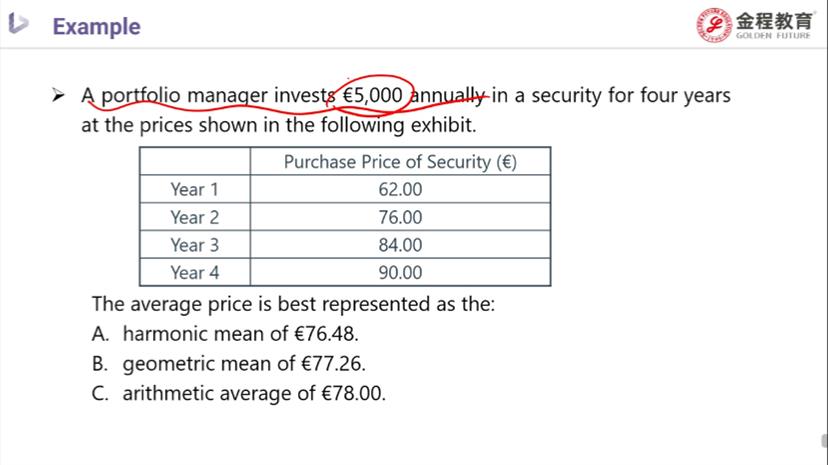Click the average price question sentence
This screenshot has height=465, width=828.
[x=294, y=304]
